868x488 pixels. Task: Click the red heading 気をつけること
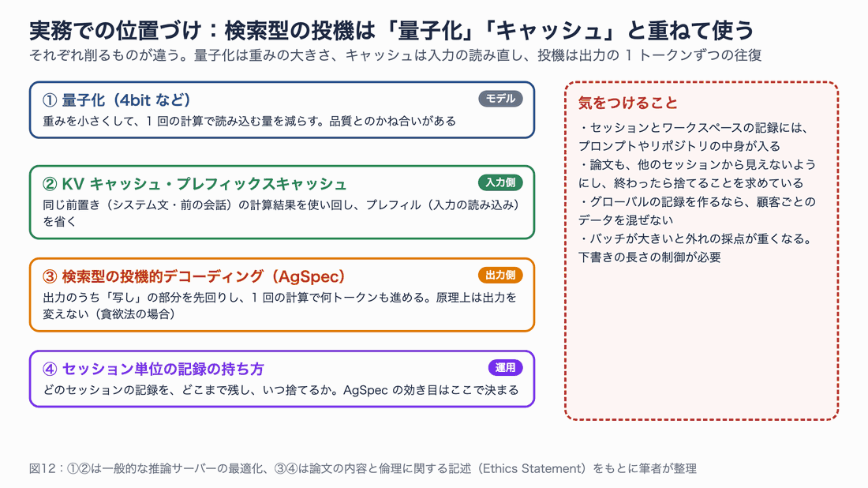pos(628,103)
